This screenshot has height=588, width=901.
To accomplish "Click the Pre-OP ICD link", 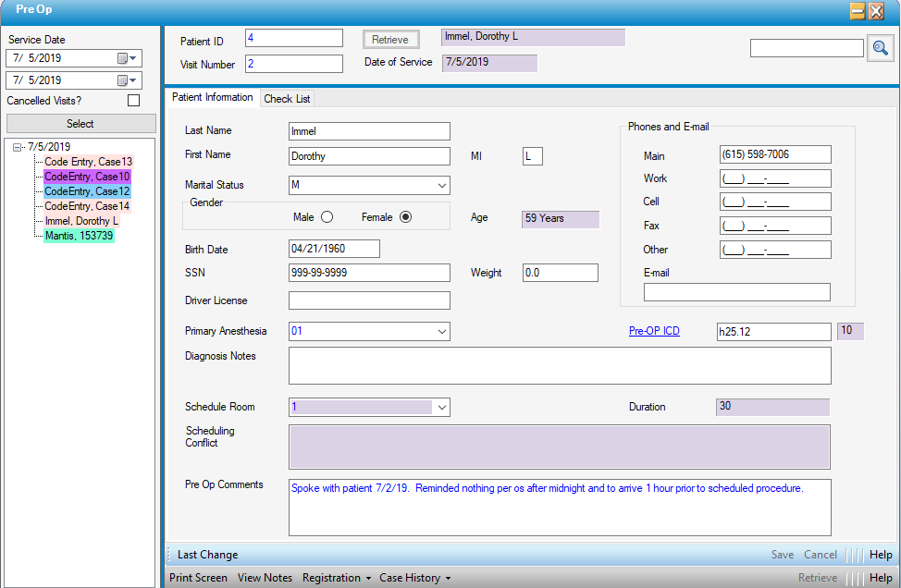I will point(654,331).
